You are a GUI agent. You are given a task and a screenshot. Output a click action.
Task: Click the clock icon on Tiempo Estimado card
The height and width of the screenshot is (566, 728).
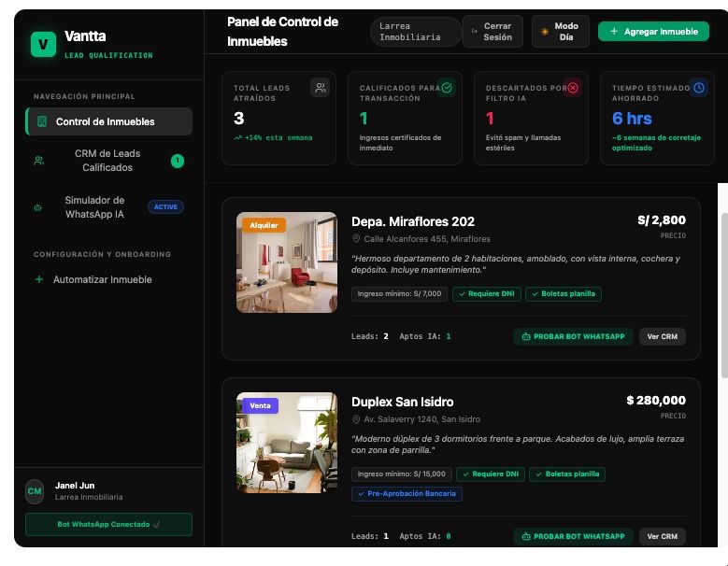click(699, 88)
